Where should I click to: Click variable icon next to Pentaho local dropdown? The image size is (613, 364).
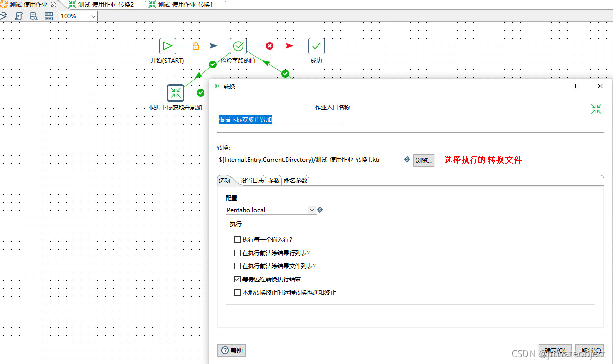click(320, 210)
